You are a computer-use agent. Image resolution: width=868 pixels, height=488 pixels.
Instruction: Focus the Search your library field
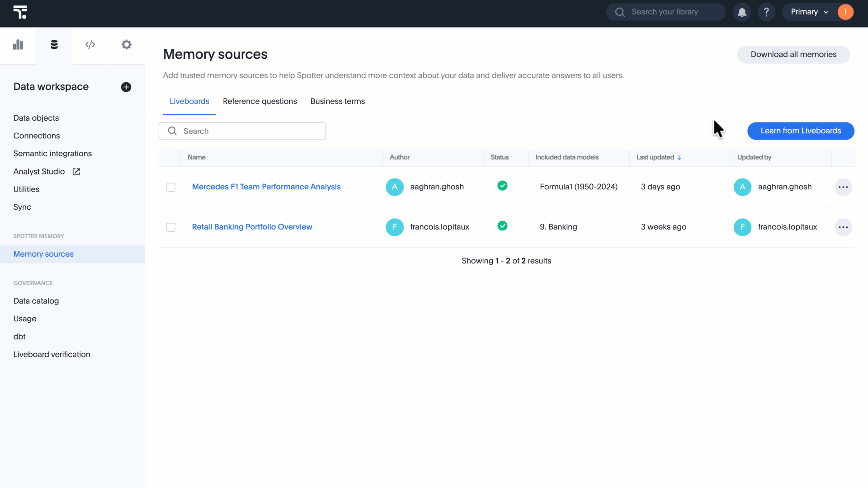pyautogui.click(x=666, y=12)
